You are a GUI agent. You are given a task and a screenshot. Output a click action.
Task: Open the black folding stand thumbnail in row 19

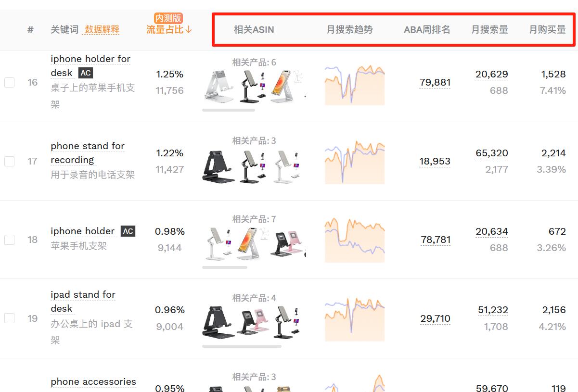tap(218, 323)
